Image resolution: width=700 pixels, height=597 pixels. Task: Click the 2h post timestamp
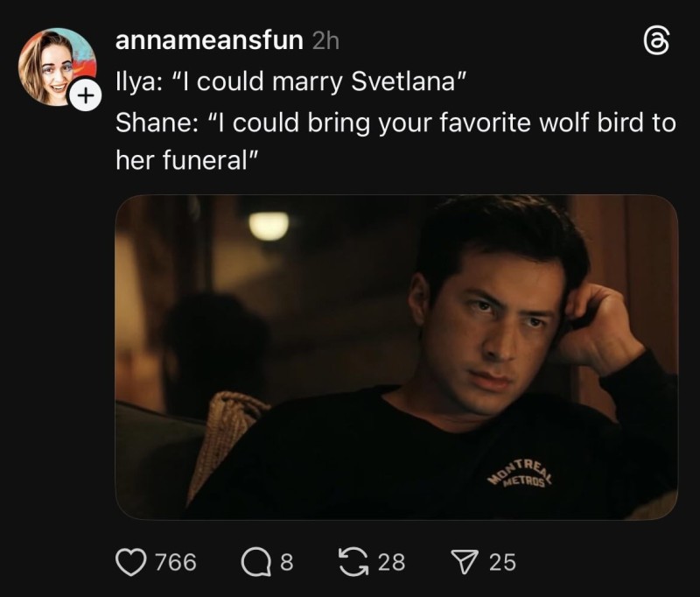(x=326, y=40)
